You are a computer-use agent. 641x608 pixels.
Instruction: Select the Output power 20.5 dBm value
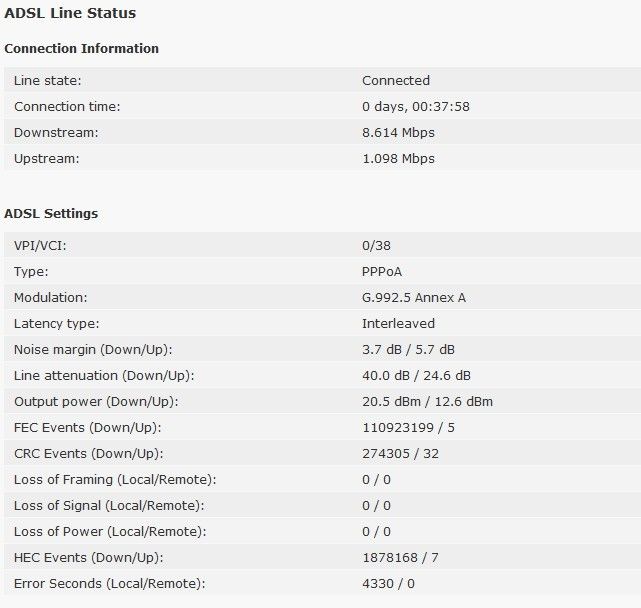391,402
